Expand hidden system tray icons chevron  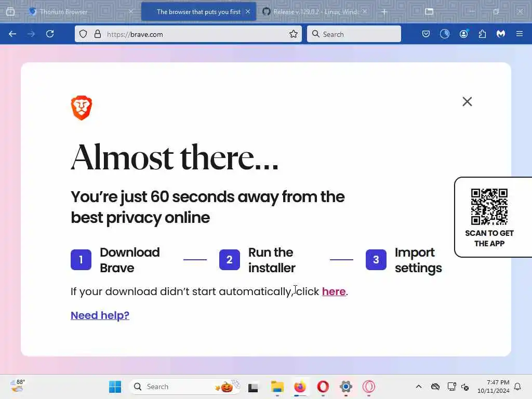419,387
